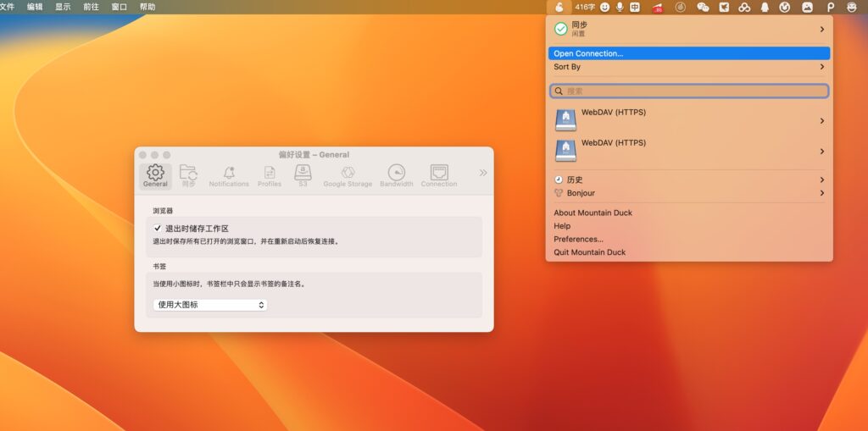Open the Google Storage preferences tab
The image size is (868, 431).
[x=348, y=176]
